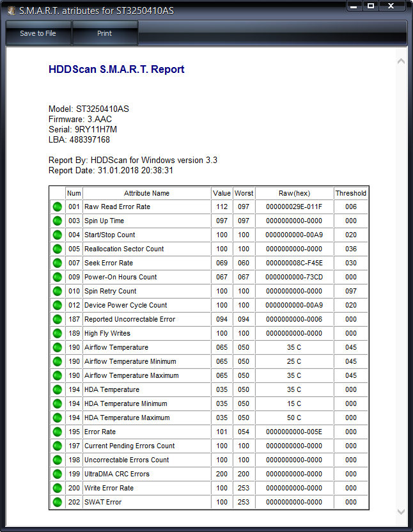This screenshot has height=532, width=413.
Task: Click the Raw(hex) column header
Action: [294, 193]
